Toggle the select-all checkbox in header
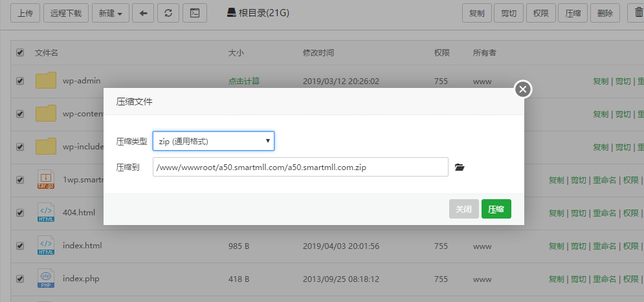644x302 pixels. tap(20, 52)
